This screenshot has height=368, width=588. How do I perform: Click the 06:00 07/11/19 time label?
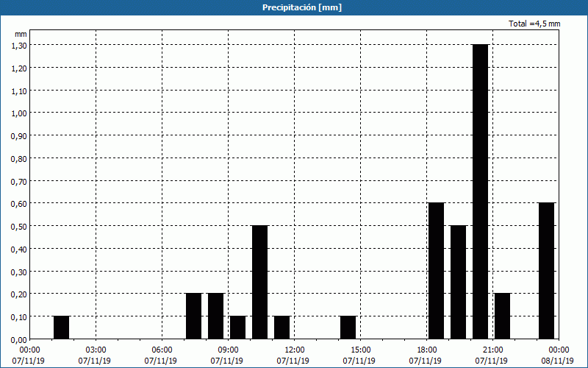pos(161,355)
